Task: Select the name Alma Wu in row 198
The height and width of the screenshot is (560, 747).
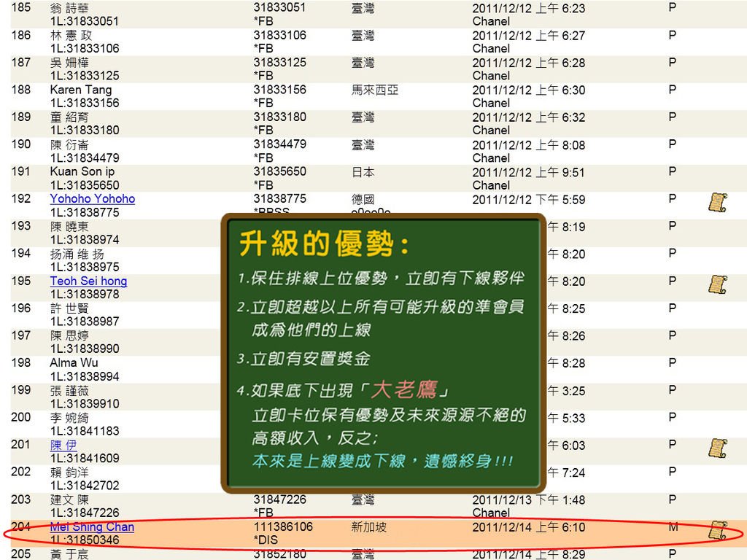Action: coord(74,363)
